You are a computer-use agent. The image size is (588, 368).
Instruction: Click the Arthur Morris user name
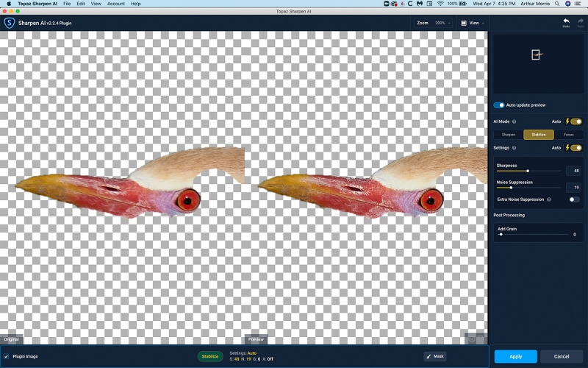(x=535, y=4)
